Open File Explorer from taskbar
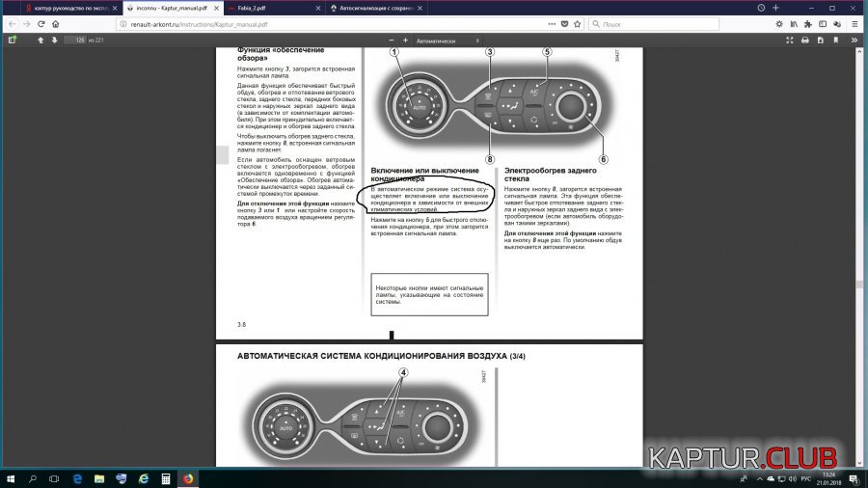The image size is (868, 488). coord(99,478)
